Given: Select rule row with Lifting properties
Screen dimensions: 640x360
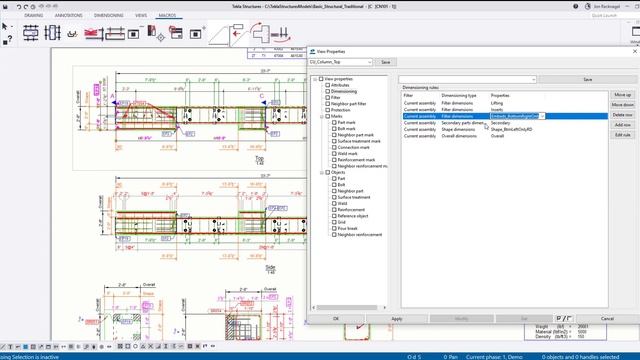Looking at the screenshot, I should tap(504, 103).
